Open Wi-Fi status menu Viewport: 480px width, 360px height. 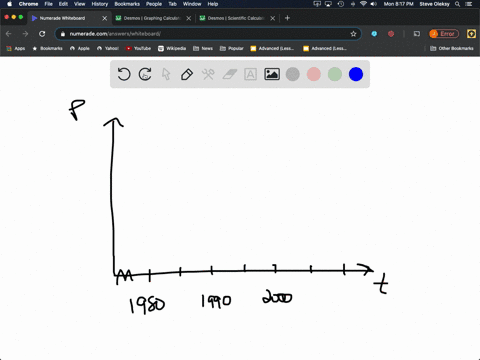[363, 4]
